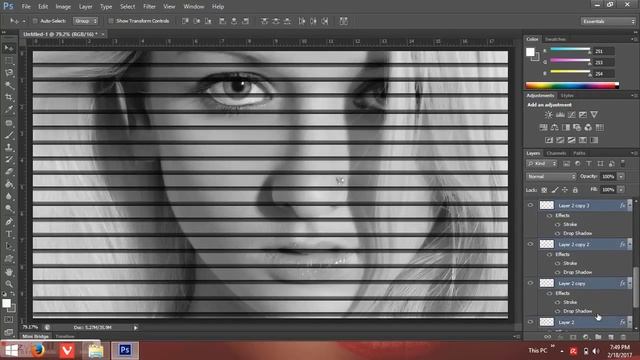The image size is (640, 360).
Task: Switch to the Paths tab
Action: tap(579, 153)
